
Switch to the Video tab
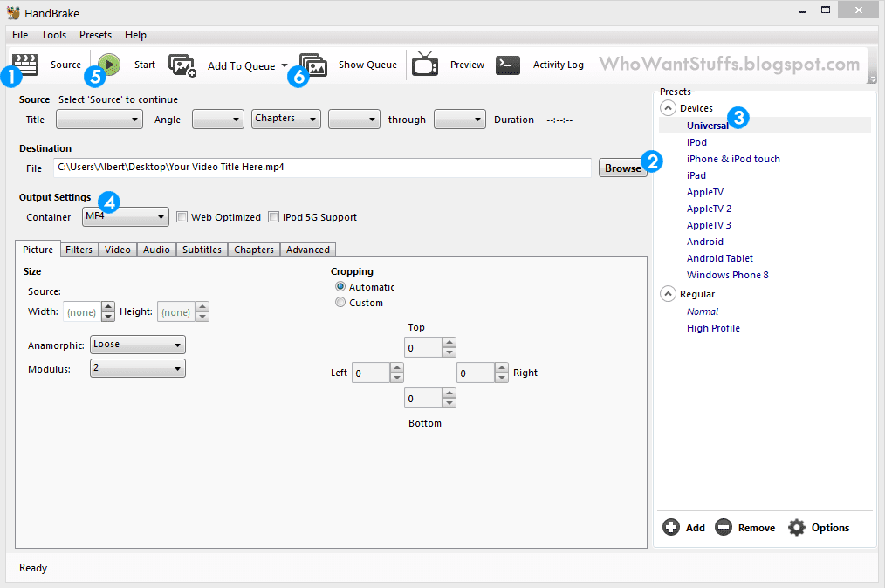117,250
